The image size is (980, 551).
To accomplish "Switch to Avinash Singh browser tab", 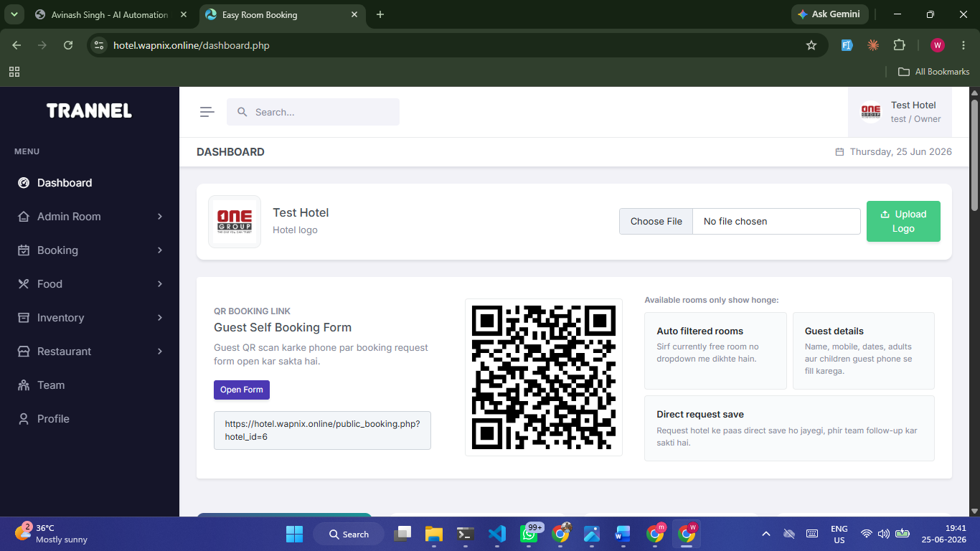I will [110, 14].
